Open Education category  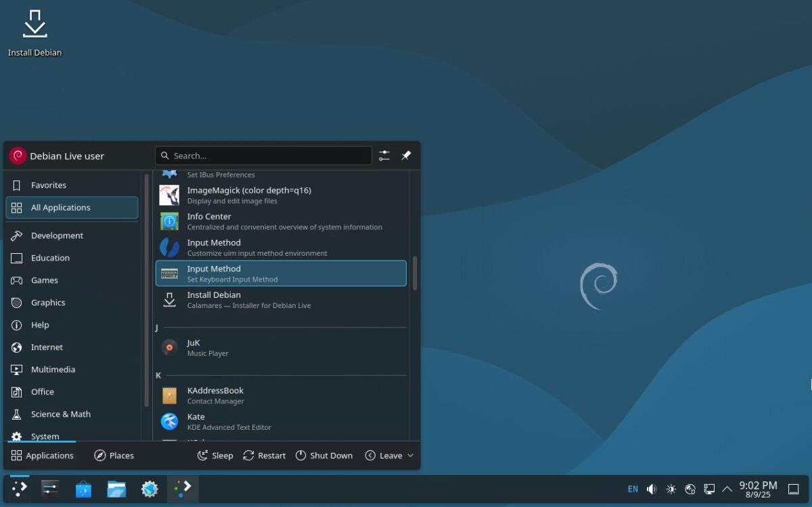[72, 258]
